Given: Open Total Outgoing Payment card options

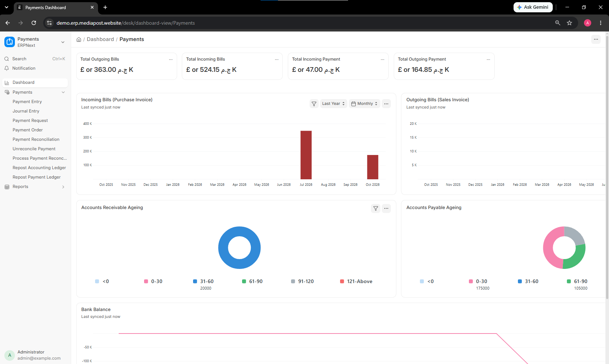Looking at the screenshot, I should tap(489, 60).
